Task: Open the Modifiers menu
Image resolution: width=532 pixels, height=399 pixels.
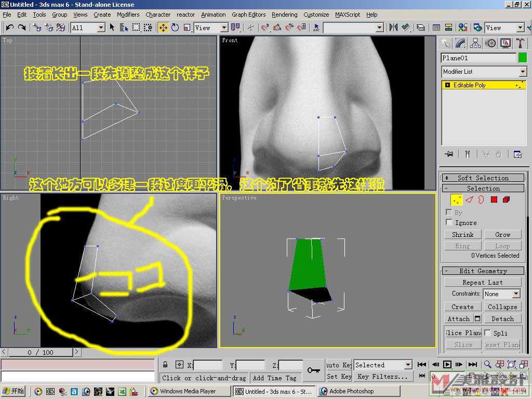Action: pos(128,15)
